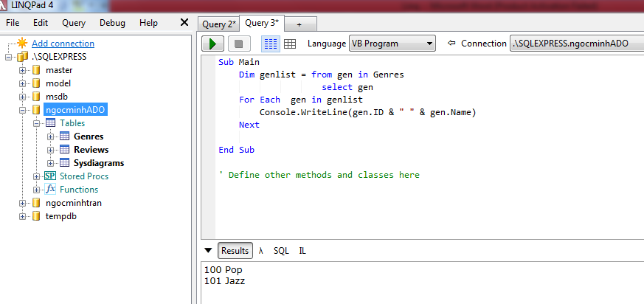Screen dimensions: 644x304
Task: Select the Reviews table label
Action: tap(91, 150)
